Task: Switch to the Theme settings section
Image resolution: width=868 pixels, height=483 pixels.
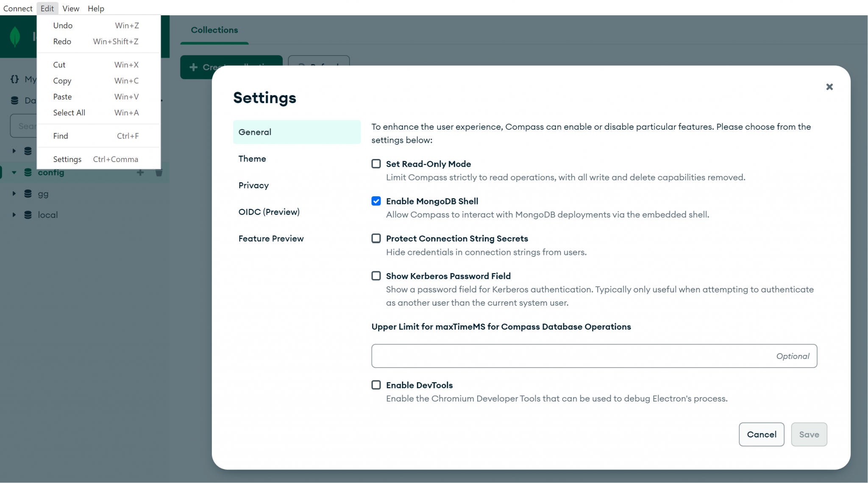Action: click(x=252, y=159)
